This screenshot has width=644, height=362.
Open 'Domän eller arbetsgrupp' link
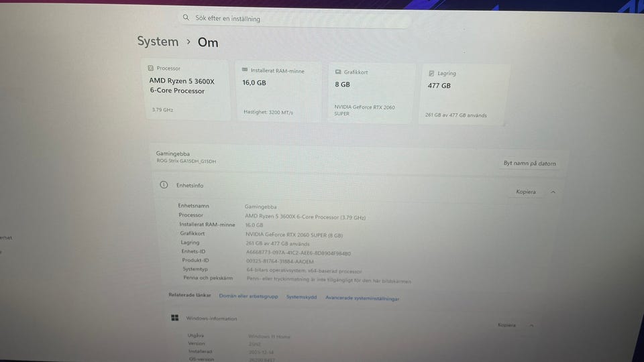click(248, 296)
